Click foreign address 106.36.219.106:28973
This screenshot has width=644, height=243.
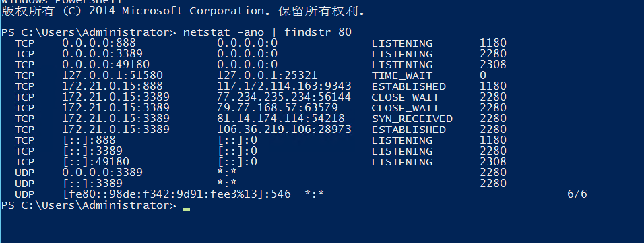pos(284,130)
